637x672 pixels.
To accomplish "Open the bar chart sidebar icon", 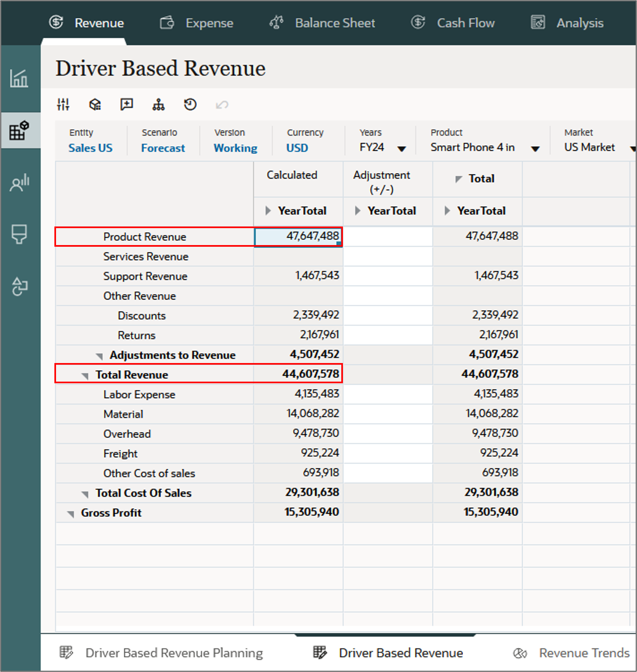I will pyautogui.click(x=19, y=79).
